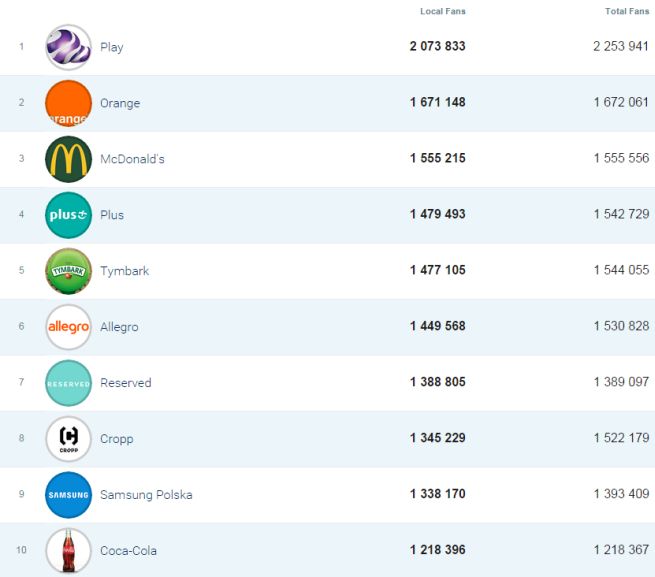Click the Allegro logo icon
Viewport: 655px width, 577px height.
click(x=68, y=327)
